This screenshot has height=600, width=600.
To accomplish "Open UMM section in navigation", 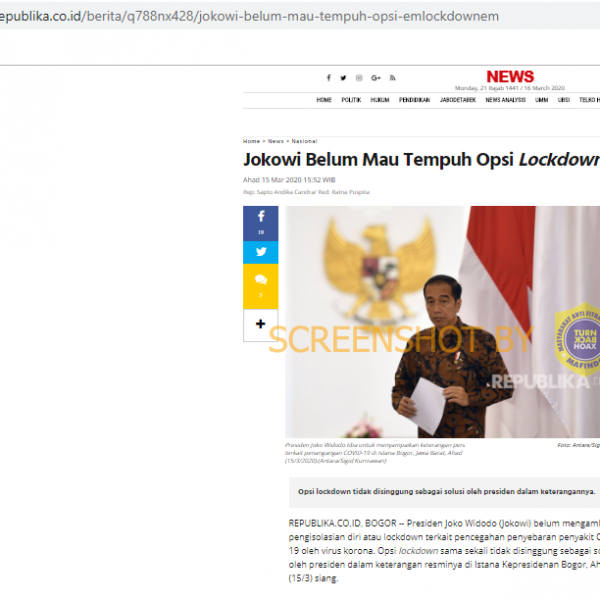I will point(541,100).
